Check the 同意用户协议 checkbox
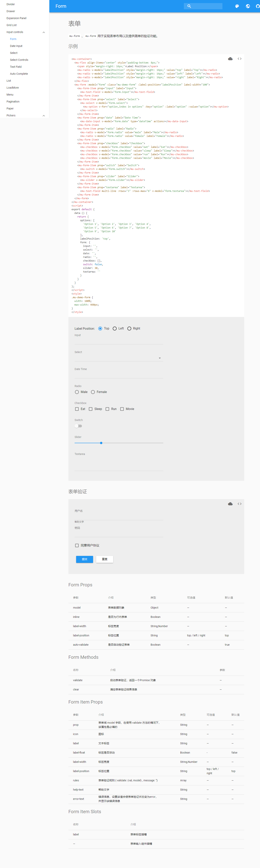The image size is (260, 868). [77, 545]
